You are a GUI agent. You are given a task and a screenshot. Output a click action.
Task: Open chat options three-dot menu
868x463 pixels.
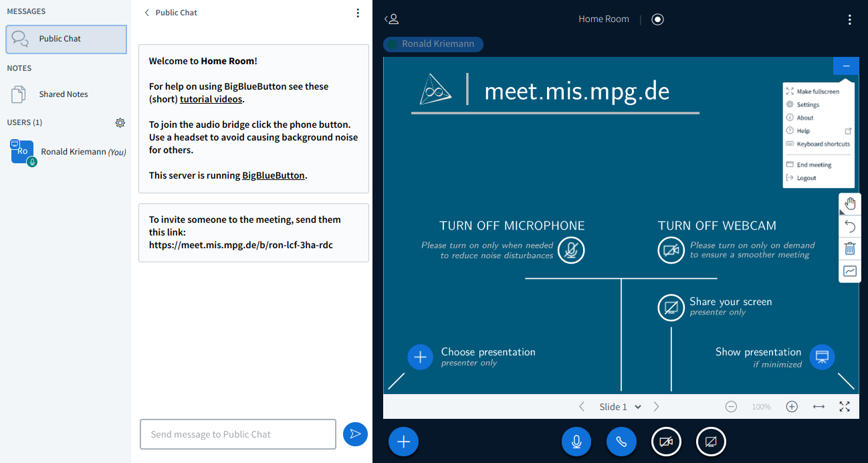pyautogui.click(x=358, y=13)
